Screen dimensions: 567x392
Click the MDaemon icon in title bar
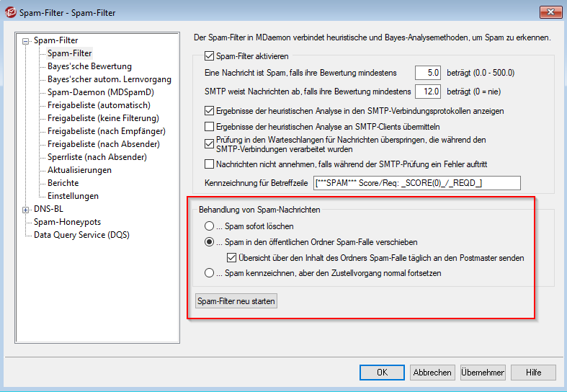tap(10, 12)
